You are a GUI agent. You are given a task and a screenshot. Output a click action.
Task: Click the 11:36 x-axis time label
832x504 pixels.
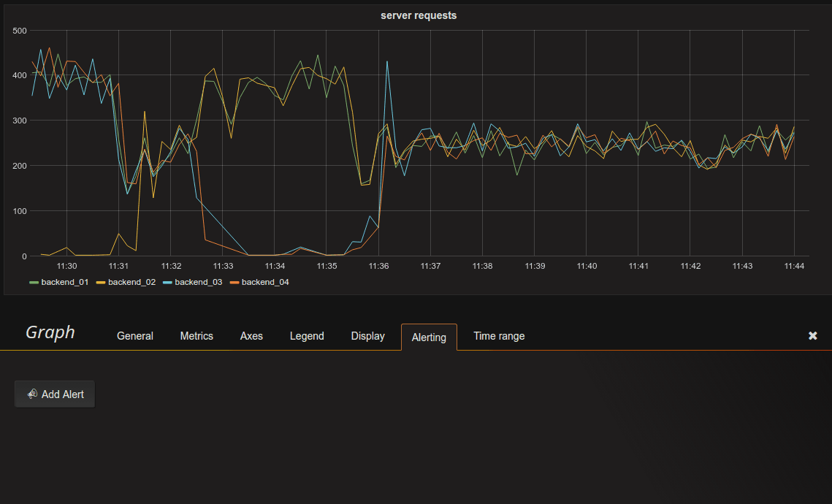tap(378, 266)
